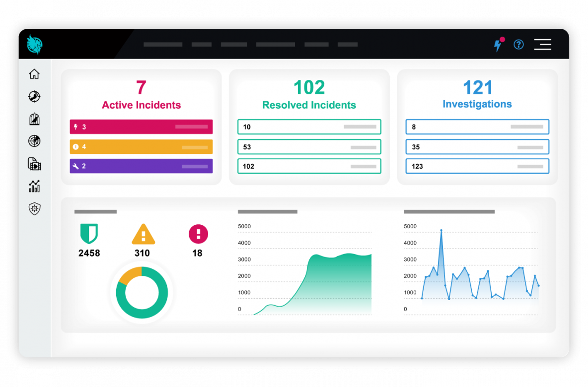
Task: Click the birdcage canary icon
Action: coord(34,119)
